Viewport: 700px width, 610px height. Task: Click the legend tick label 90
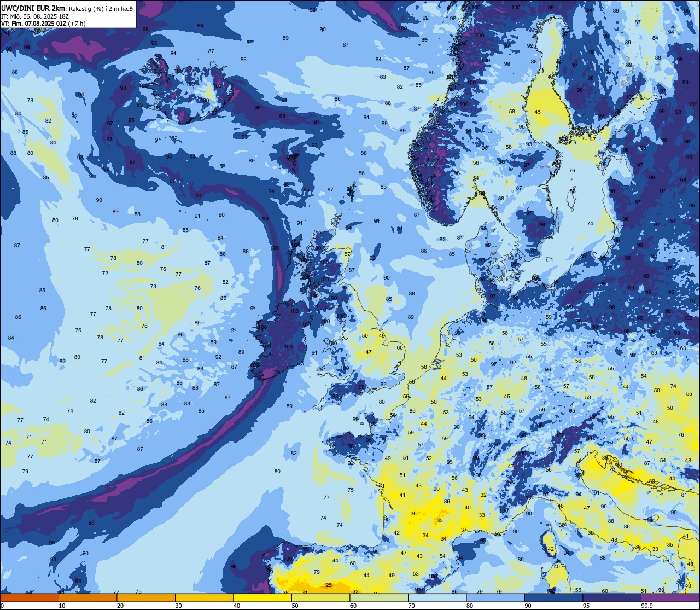point(528,606)
